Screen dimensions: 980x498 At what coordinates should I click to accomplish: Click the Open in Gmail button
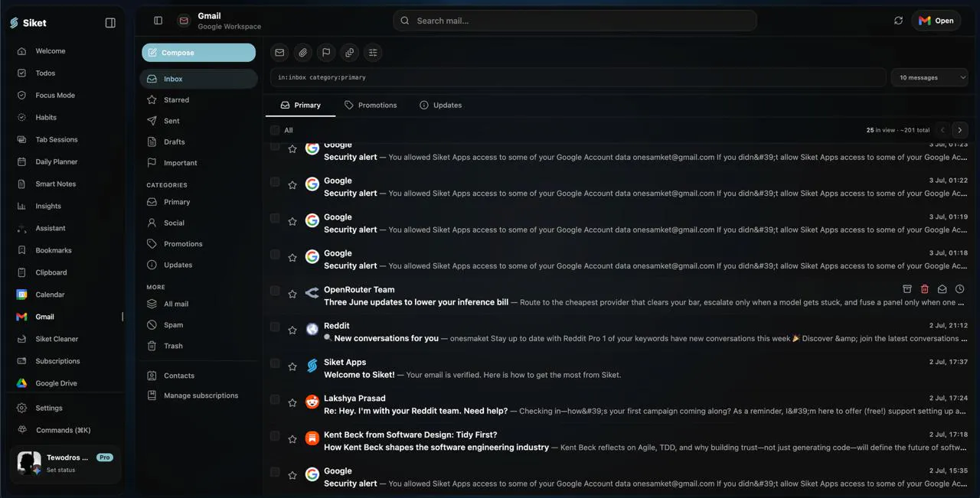936,21
